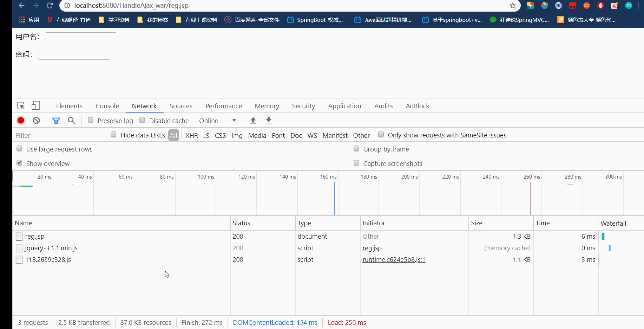
Task: Switch to the Audits tab
Action: [383, 106]
